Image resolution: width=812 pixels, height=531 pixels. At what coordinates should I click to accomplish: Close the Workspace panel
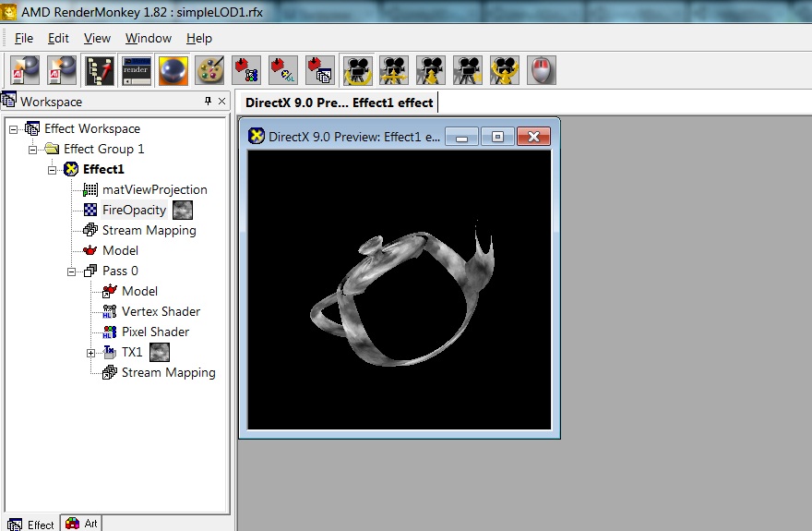click(x=221, y=101)
